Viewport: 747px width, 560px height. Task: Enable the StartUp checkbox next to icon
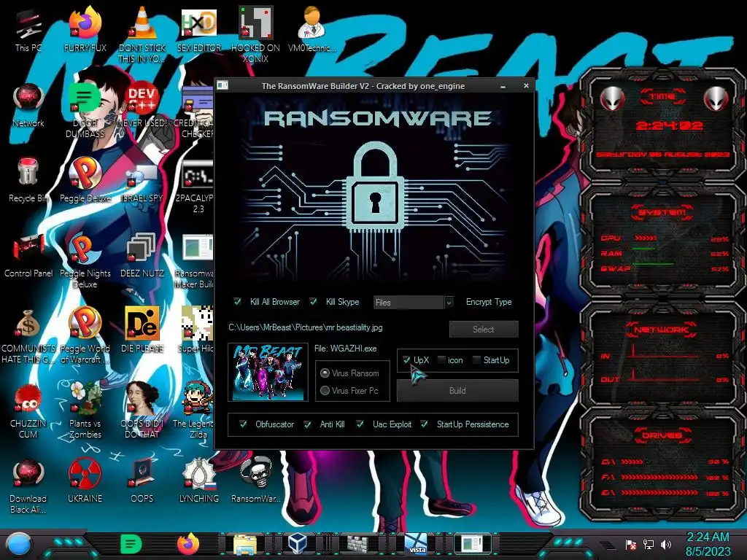476,360
